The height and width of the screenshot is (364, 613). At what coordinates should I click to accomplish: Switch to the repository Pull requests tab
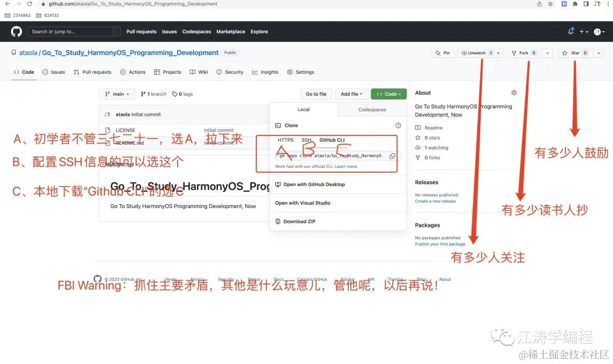(x=93, y=72)
